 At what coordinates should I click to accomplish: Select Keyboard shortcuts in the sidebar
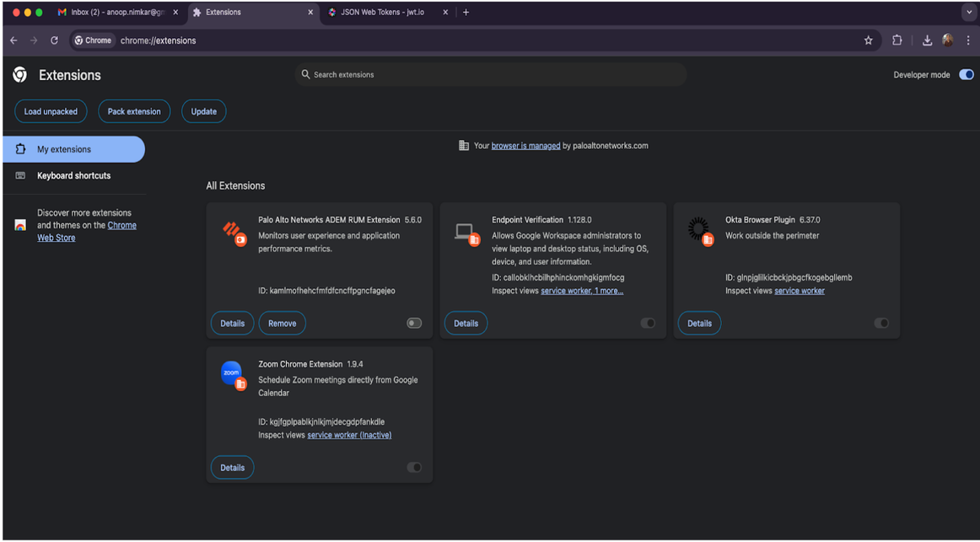click(x=73, y=176)
